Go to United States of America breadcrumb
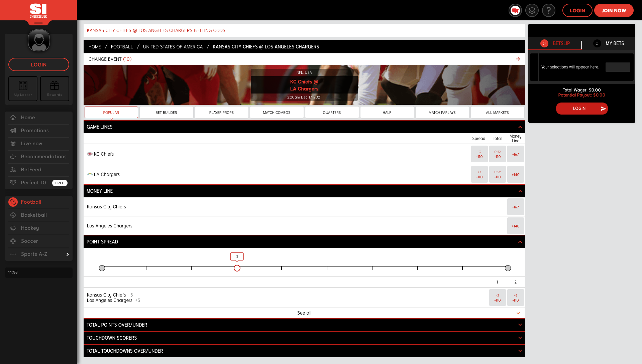Screen dimensions: 642x364 173,47
